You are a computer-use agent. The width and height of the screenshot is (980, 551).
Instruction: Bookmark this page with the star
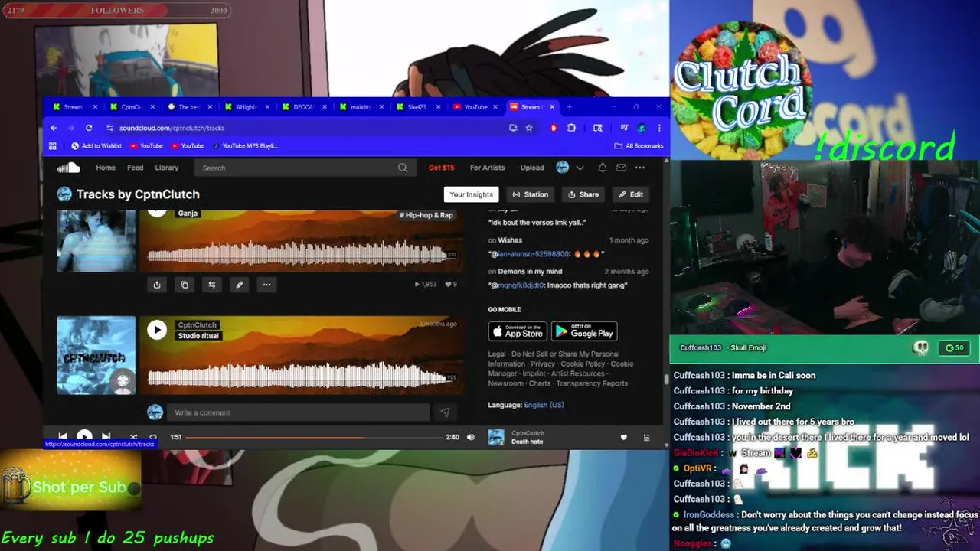(529, 128)
